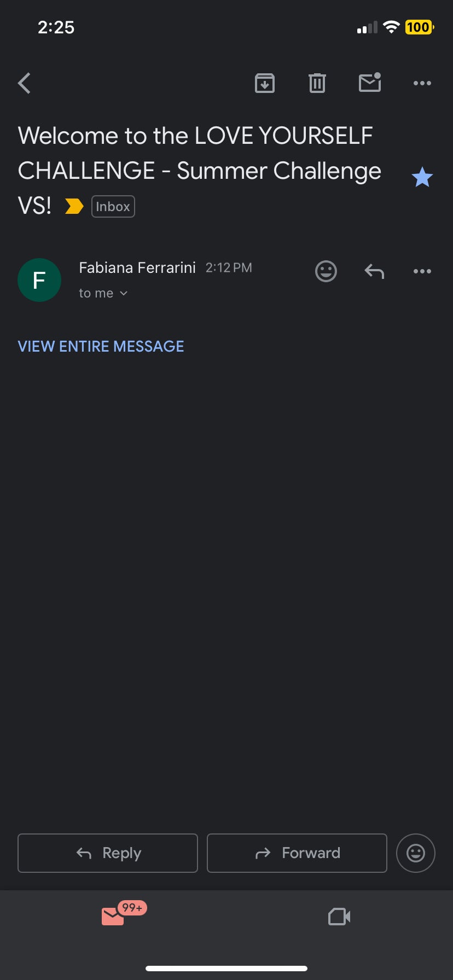453x980 pixels.
Task: Tap the Inbox label tag
Action: (113, 207)
